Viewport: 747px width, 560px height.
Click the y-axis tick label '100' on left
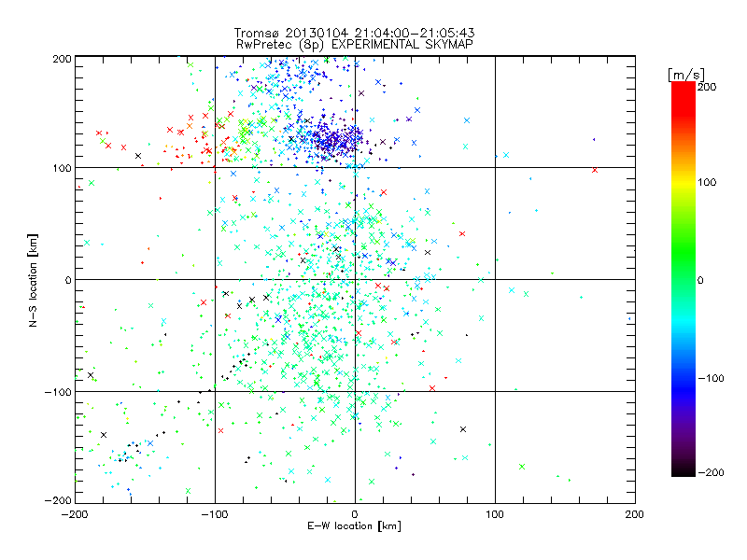[62, 168]
